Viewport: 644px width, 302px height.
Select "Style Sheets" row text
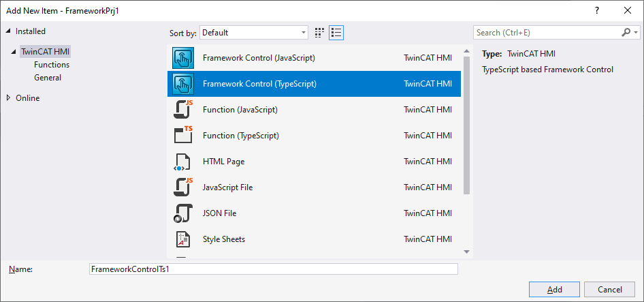coord(224,239)
